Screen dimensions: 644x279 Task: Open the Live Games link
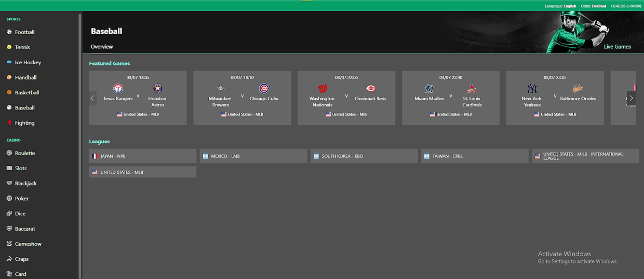(x=618, y=47)
